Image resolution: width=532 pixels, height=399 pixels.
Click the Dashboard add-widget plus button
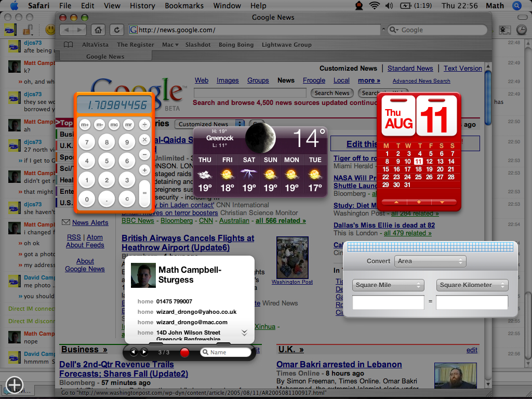click(x=14, y=385)
